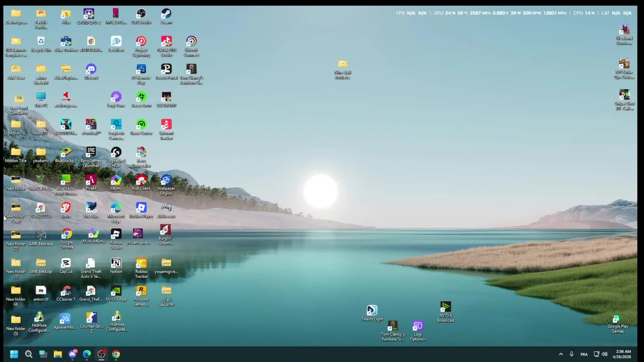Select the AME Beta.zip archive
The height and width of the screenshot is (362, 644).
pyautogui.click(x=41, y=265)
